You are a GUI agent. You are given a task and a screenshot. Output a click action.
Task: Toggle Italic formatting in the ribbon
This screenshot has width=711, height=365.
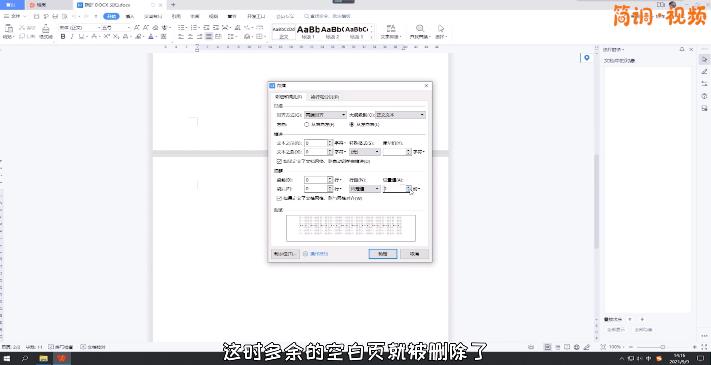click(x=72, y=37)
